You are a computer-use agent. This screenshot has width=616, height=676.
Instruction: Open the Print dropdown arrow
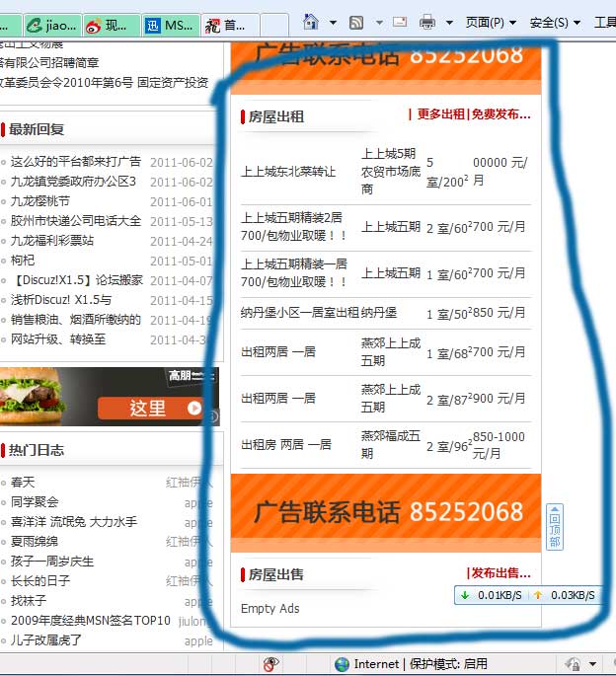tap(449, 23)
